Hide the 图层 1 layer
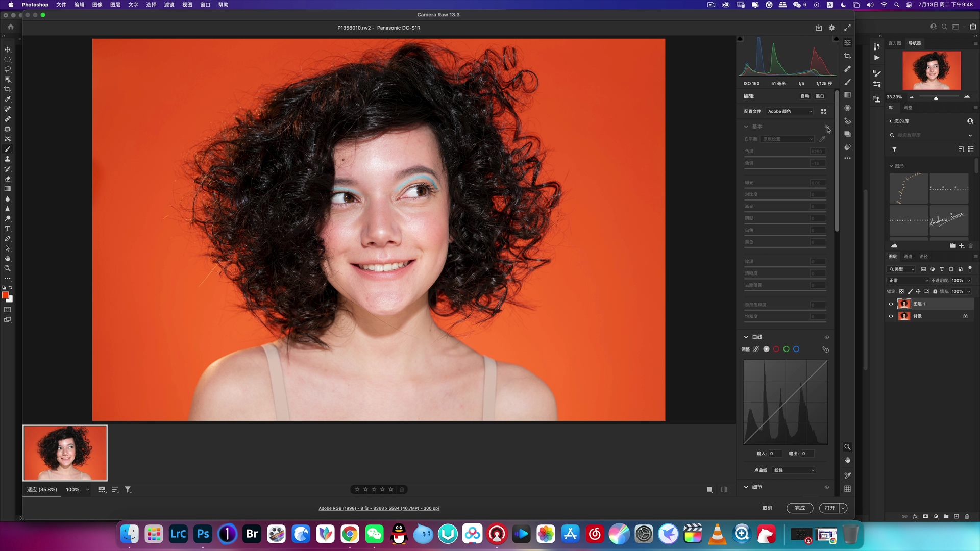This screenshot has width=980, height=551. coord(891,304)
